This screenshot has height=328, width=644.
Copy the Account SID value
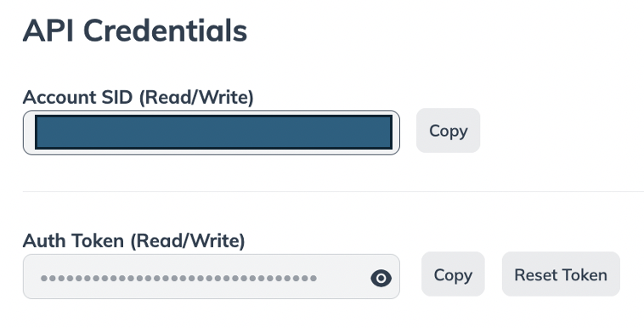[x=448, y=131]
